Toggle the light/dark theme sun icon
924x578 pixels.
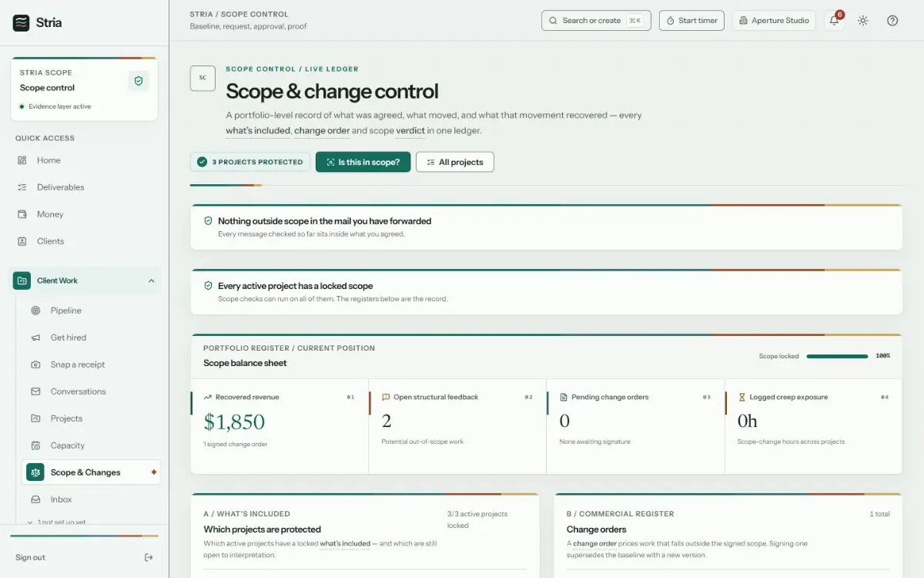[x=863, y=21]
